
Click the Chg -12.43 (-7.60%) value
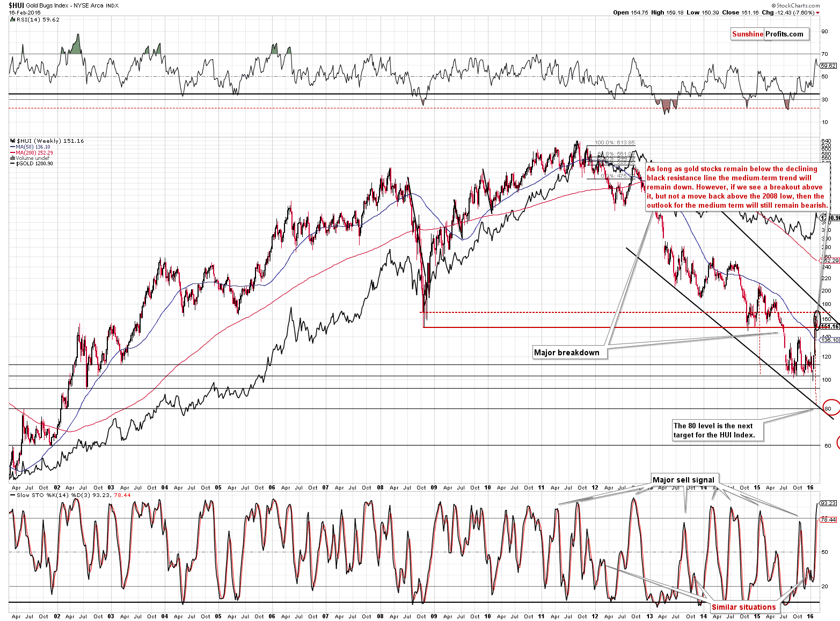coord(788,12)
